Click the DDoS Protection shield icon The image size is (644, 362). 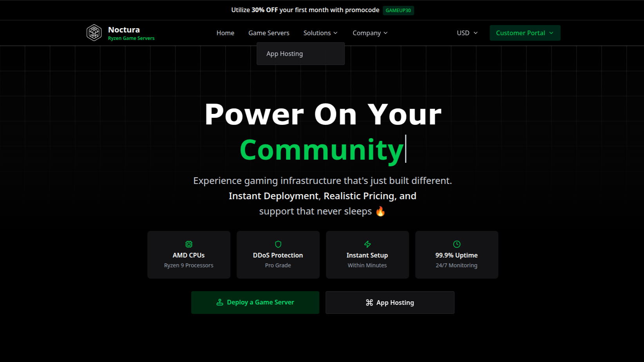(278, 244)
